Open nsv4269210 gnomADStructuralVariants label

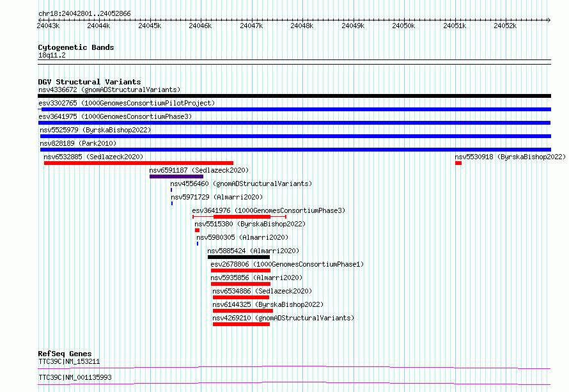tap(283, 318)
